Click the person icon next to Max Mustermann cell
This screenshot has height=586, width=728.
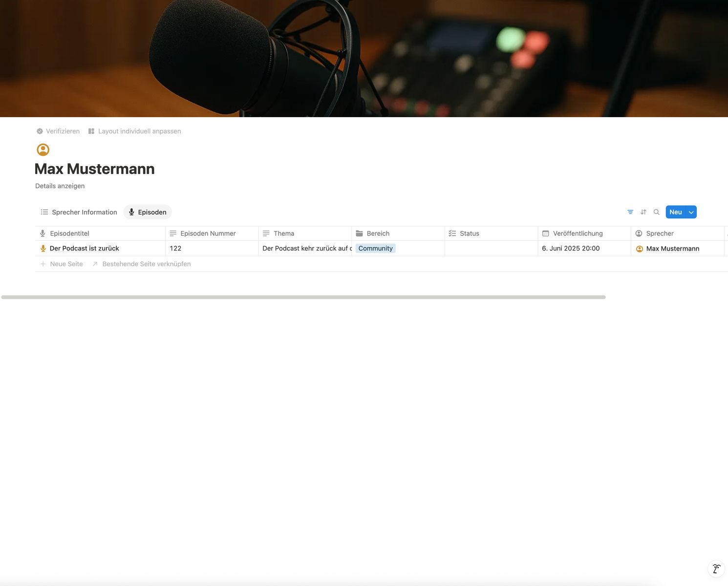pos(640,249)
